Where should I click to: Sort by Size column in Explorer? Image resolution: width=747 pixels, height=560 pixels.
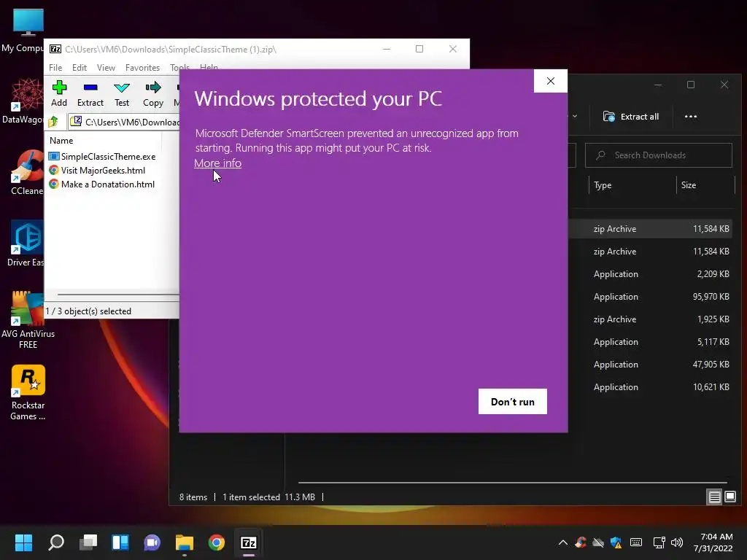pyautogui.click(x=689, y=185)
